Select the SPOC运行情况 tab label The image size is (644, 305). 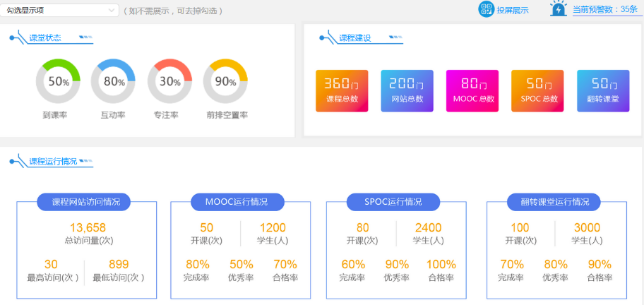click(393, 202)
